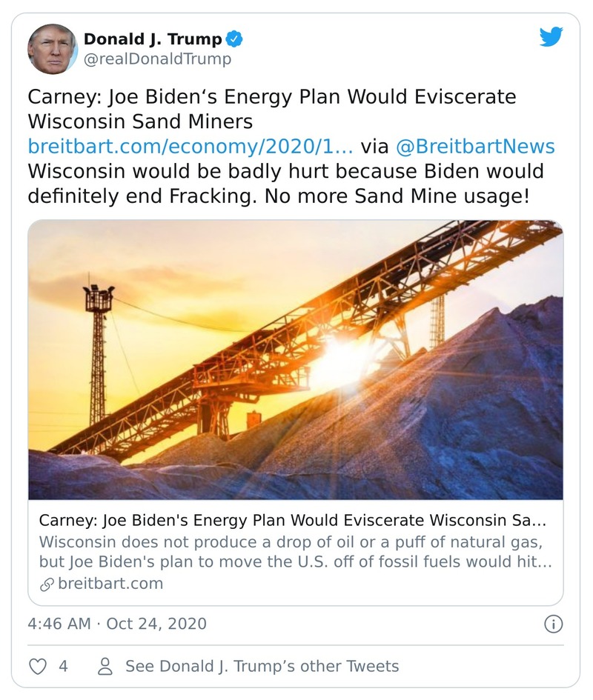Click the card description about Wisconsin oil
The width and height of the screenshot is (593, 700).
tap(295, 551)
